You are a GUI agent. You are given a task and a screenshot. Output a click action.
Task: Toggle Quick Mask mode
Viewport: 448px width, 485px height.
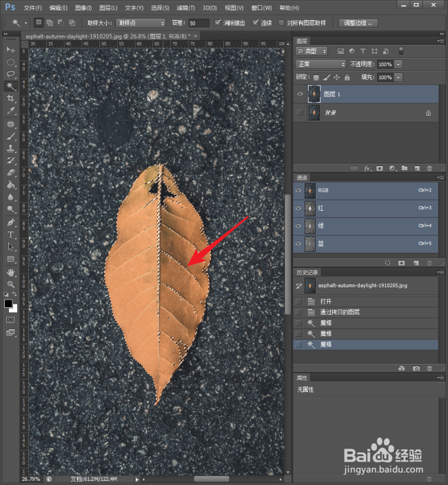(10, 320)
